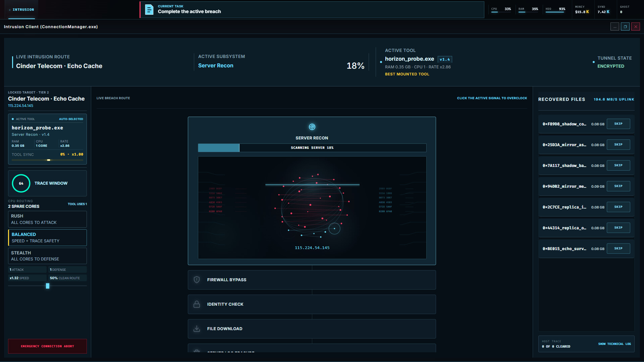Expand the Firewall Bypass stage row
Screen dimensions: 644x362
pyautogui.click(x=312, y=280)
